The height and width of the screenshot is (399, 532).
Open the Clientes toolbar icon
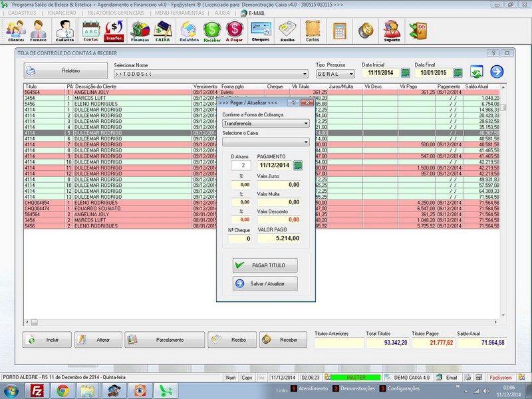tap(15, 31)
